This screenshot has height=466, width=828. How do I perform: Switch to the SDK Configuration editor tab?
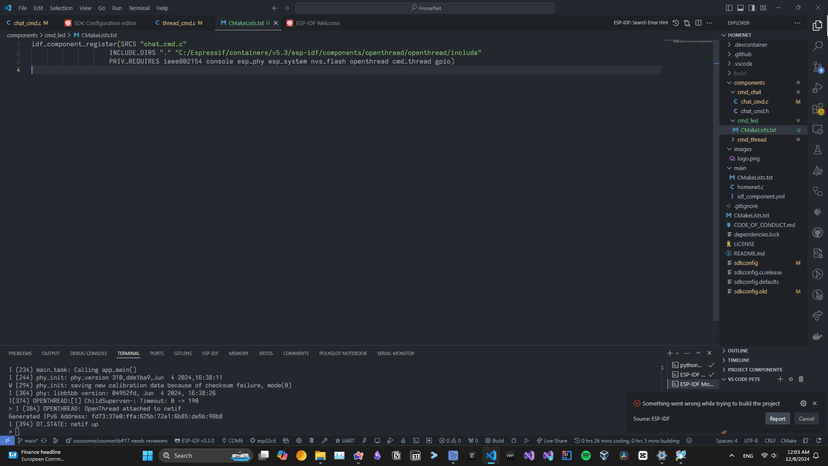pyautogui.click(x=105, y=23)
